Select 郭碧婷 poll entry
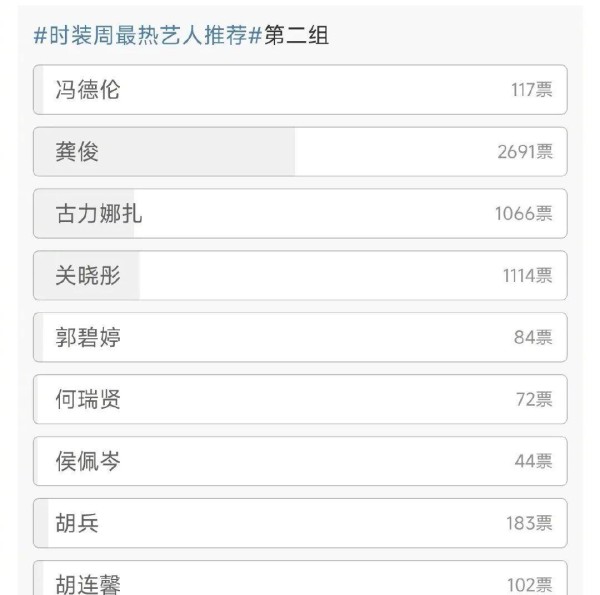Image resolution: width=600 pixels, height=595 pixels. pos(300,337)
